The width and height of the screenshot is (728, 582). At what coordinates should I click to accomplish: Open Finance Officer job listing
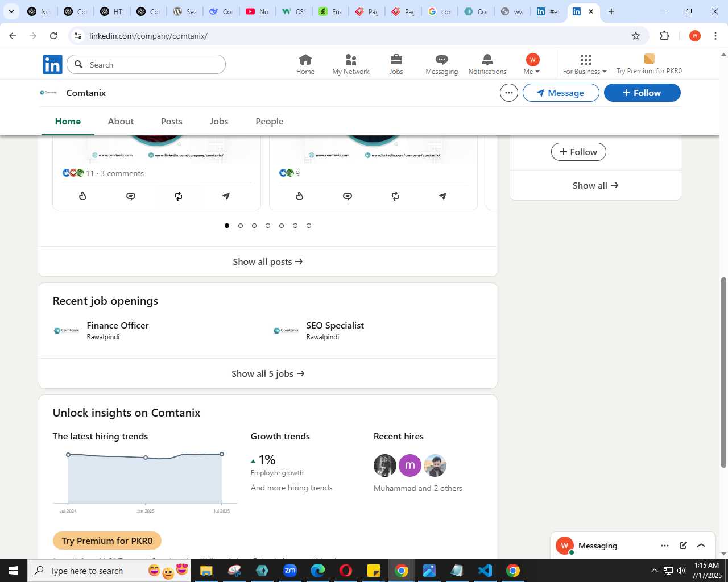pos(118,325)
